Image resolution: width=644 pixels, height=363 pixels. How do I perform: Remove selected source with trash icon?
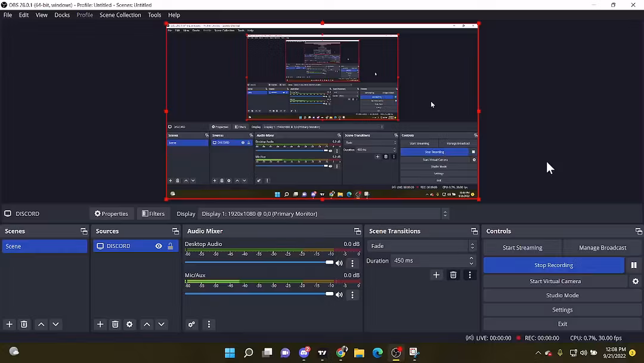click(x=115, y=324)
